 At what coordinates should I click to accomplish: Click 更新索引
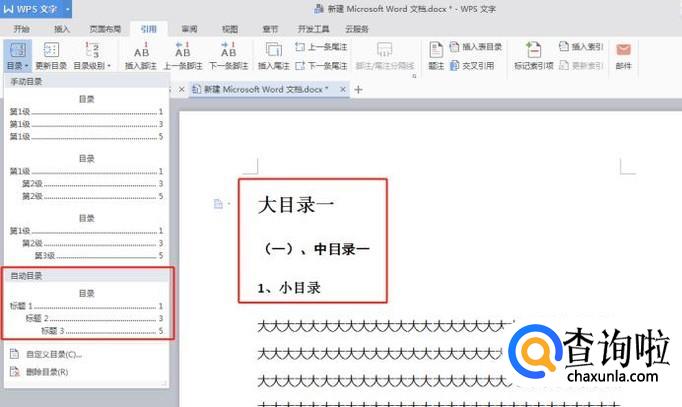pyautogui.click(x=582, y=66)
